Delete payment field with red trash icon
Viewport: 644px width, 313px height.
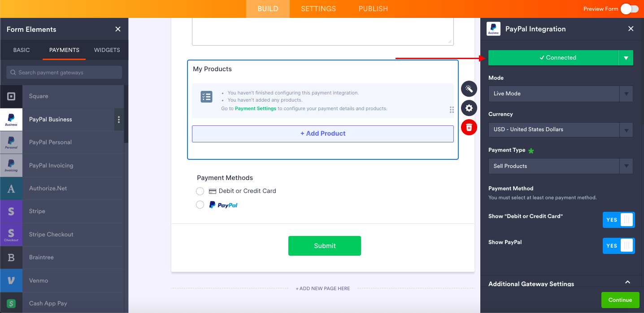pos(469,128)
